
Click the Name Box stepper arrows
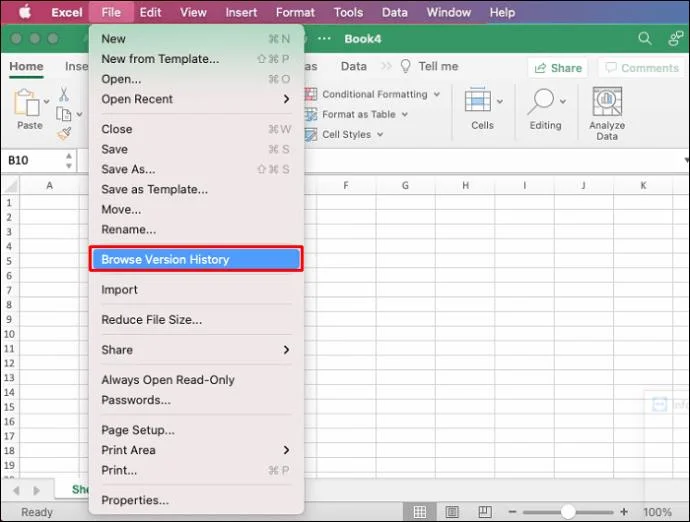click(x=69, y=160)
